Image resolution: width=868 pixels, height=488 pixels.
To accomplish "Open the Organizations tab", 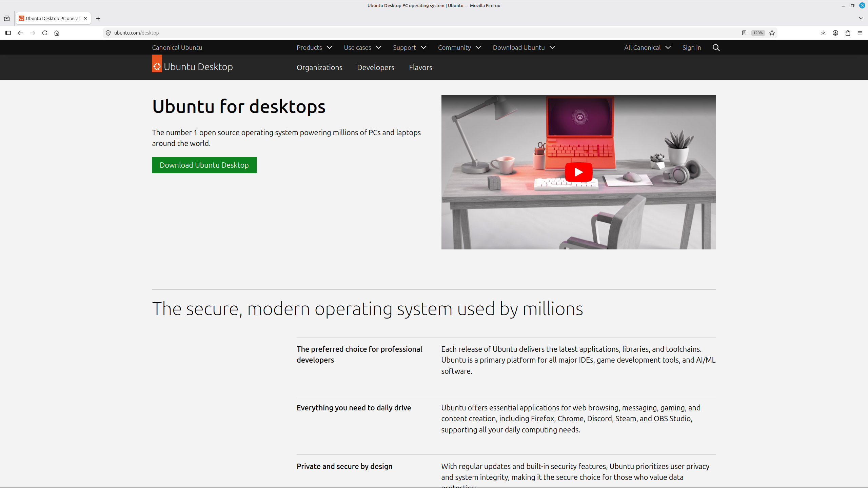I will [319, 67].
